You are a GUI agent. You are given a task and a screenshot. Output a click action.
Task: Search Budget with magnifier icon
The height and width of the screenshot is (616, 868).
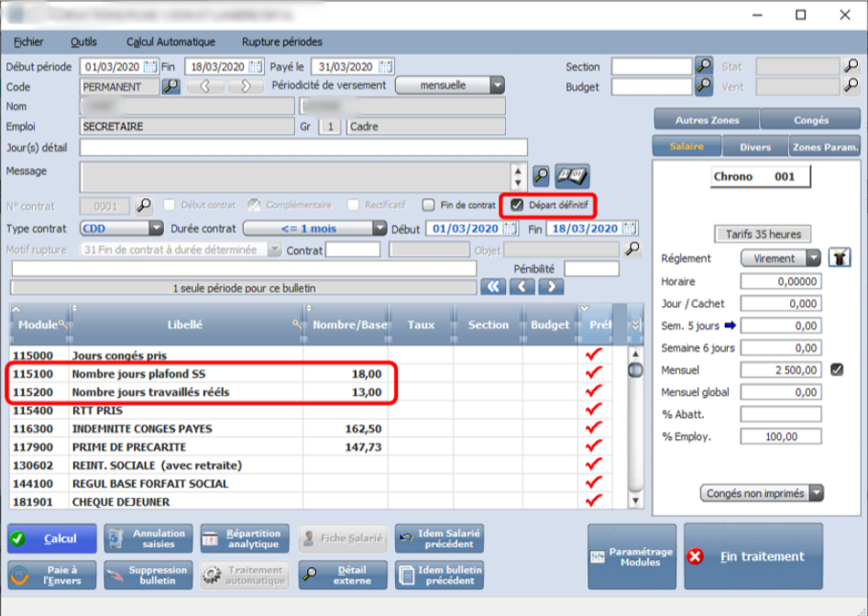click(704, 86)
